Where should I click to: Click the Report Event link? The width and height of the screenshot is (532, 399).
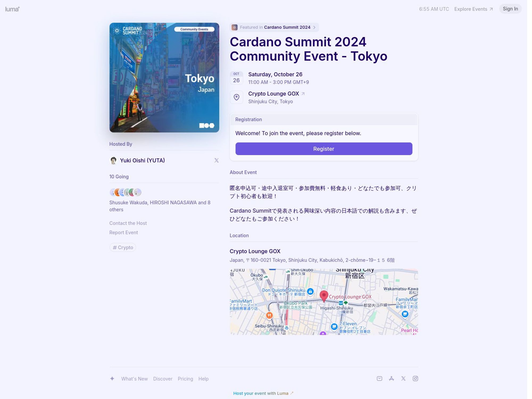tap(124, 232)
